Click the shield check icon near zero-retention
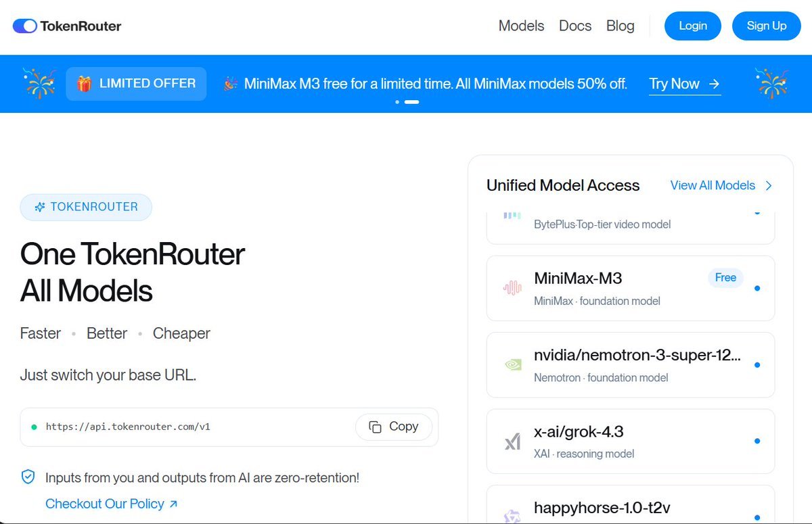The width and height of the screenshot is (812, 524). pyautogui.click(x=28, y=477)
